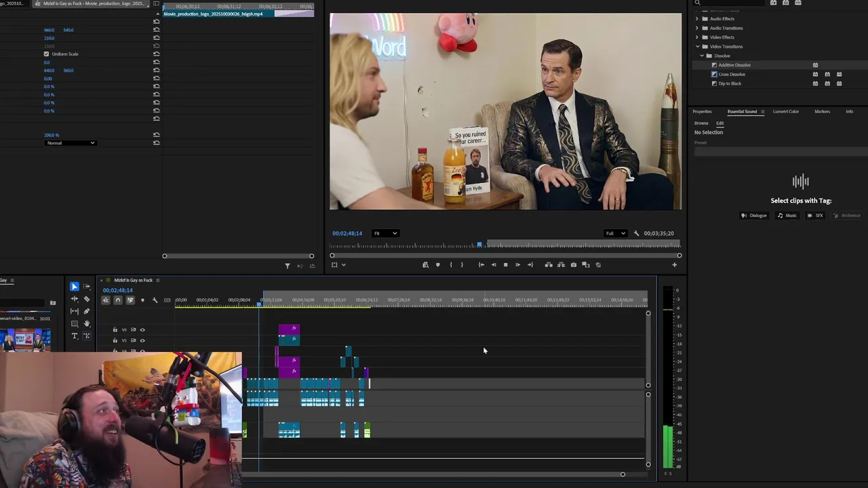Select the Hand tool
Screen dimensions: 868x488
tap(87, 323)
